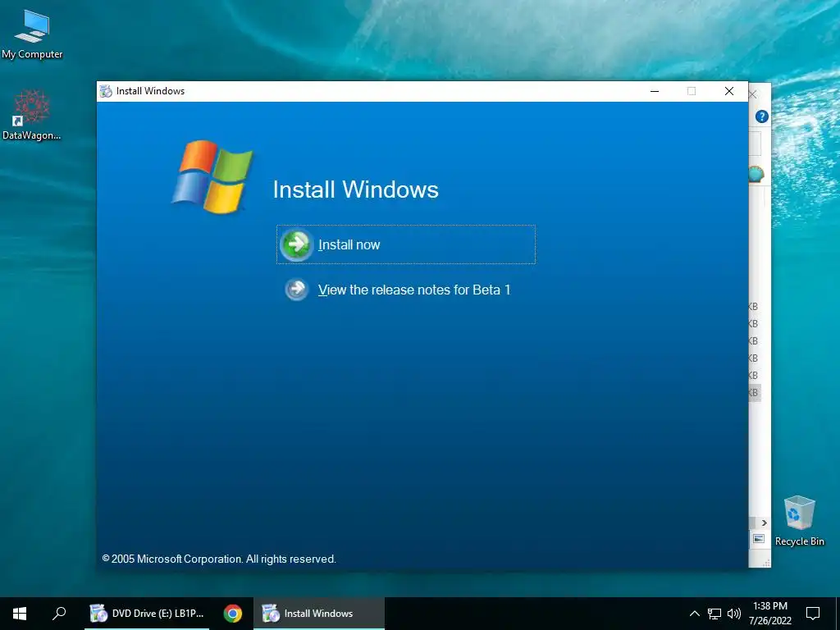Viewport: 840px width, 630px height.
Task: Show hidden system tray icons
Action: pos(694,614)
